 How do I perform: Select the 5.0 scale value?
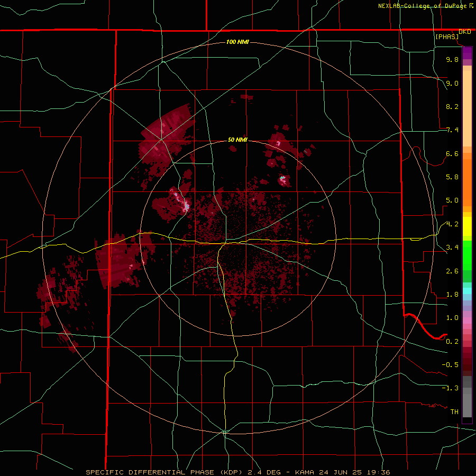(x=452, y=200)
